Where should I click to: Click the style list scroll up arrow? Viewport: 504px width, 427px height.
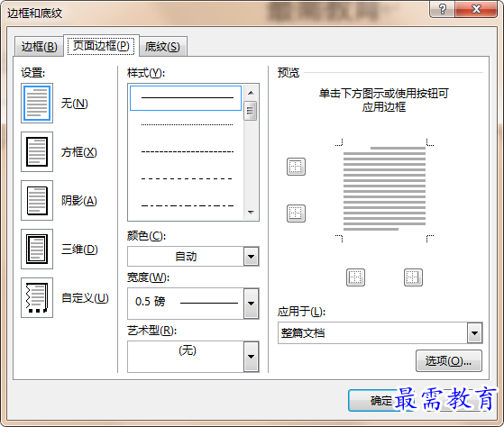pos(251,93)
